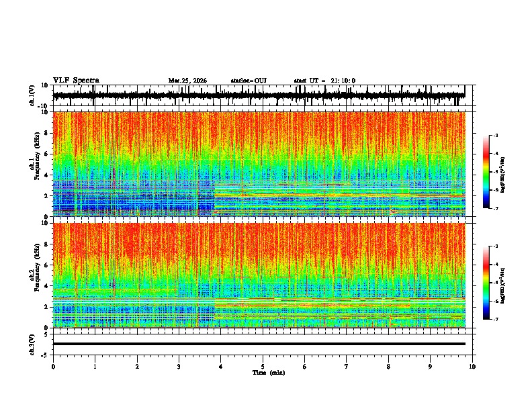Click the time axis tick label "9"

[430, 367]
